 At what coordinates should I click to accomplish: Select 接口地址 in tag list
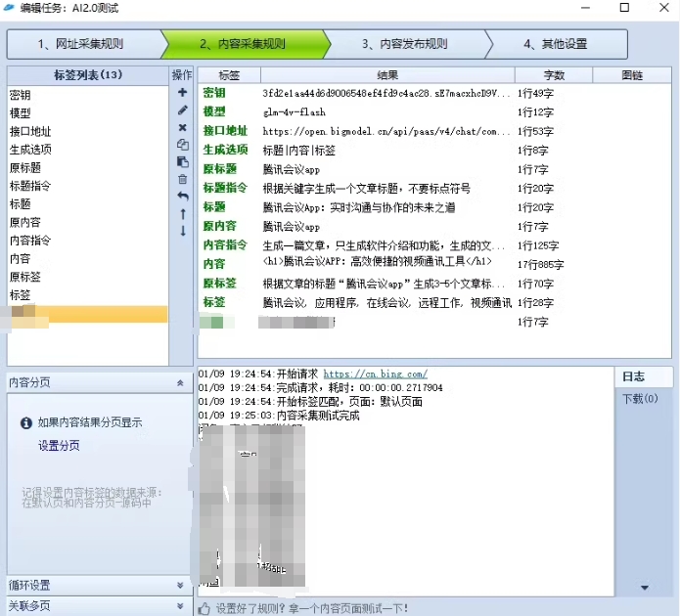(x=88, y=131)
